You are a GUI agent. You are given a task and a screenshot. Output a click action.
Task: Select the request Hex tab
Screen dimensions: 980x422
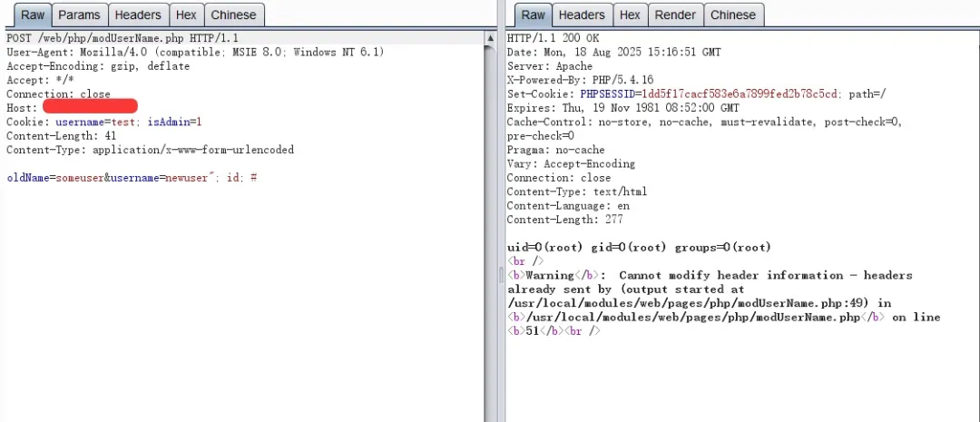pos(186,15)
